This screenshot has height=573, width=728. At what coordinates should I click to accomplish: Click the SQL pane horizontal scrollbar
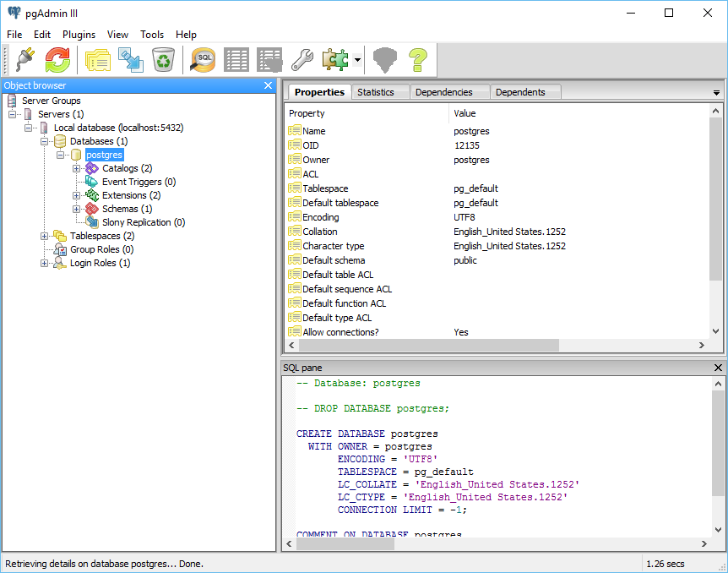[x=345, y=543]
